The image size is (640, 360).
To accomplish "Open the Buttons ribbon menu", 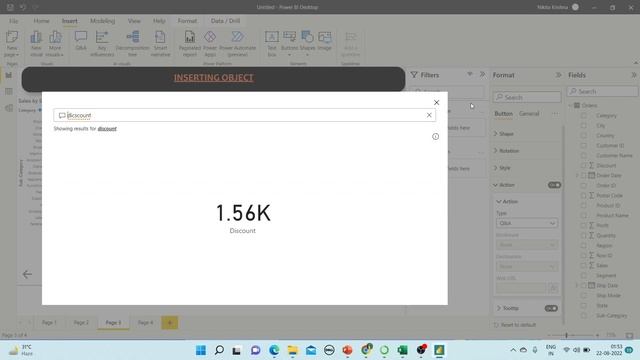I will [289, 44].
